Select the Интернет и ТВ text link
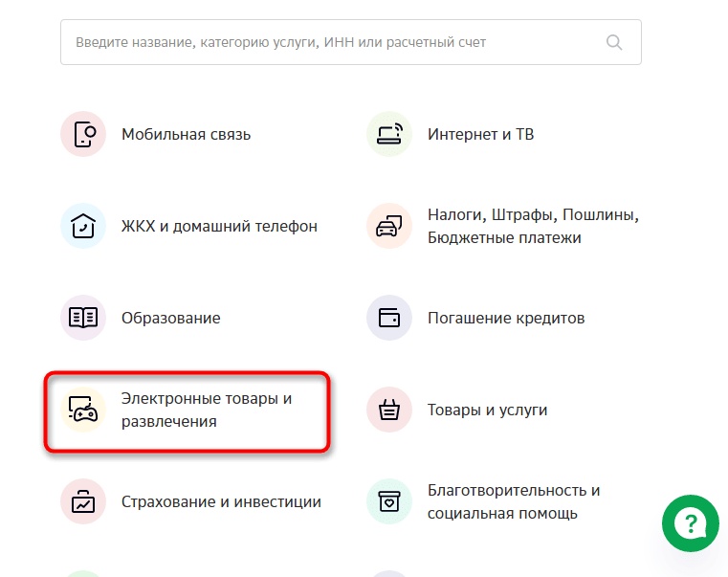Viewport: 728px width, 577px height. 480,135
